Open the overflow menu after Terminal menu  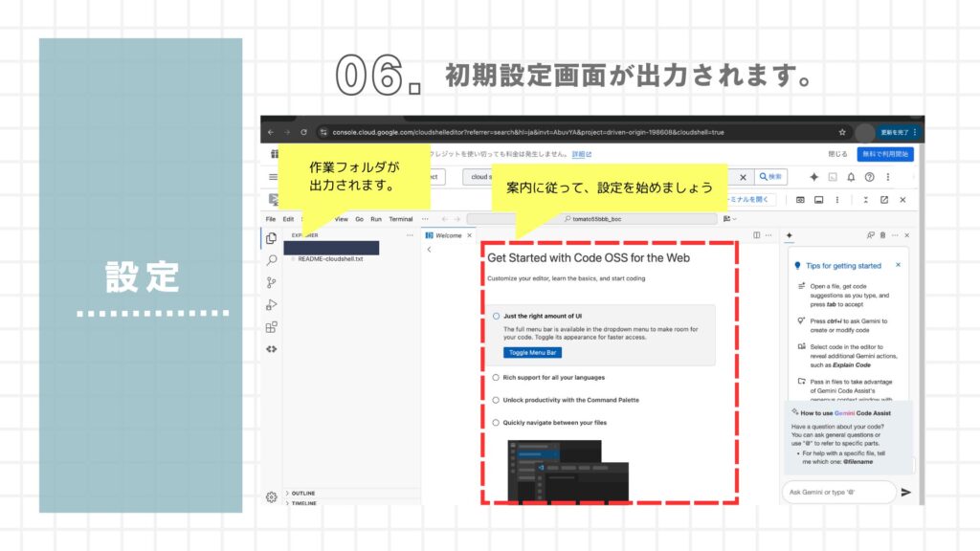(x=425, y=219)
